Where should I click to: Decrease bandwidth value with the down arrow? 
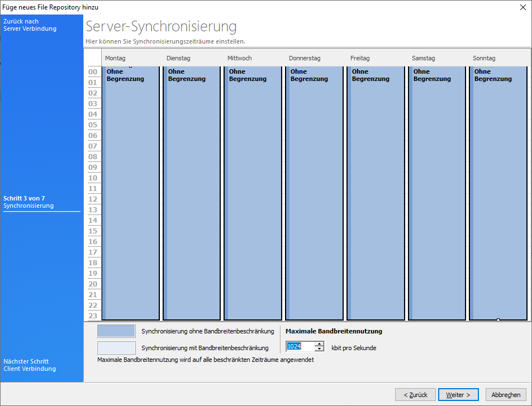pyautogui.click(x=320, y=349)
